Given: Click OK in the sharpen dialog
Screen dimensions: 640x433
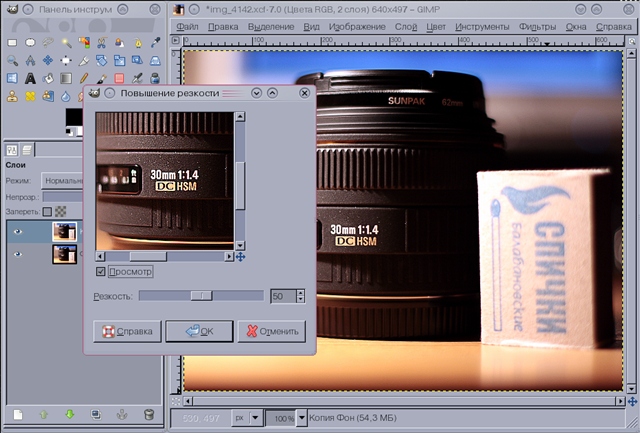Looking at the screenshot, I should pyautogui.click(x=199, y=331).
